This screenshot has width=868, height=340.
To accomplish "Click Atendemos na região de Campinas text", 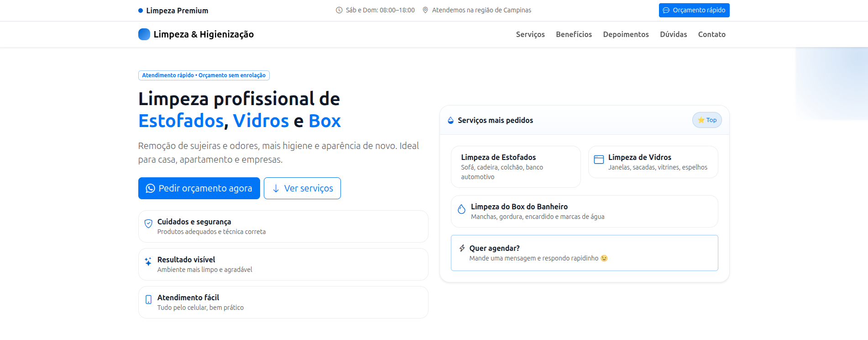I will 481,10.
